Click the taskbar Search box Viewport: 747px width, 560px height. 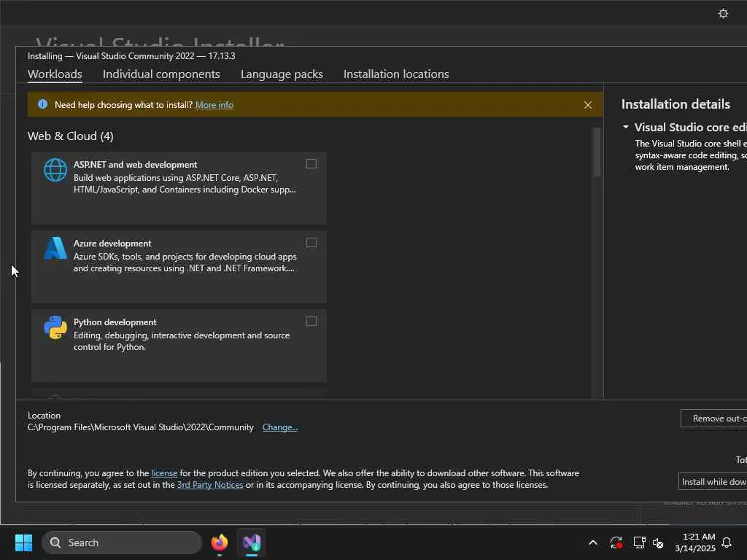[x=122, y=542]
